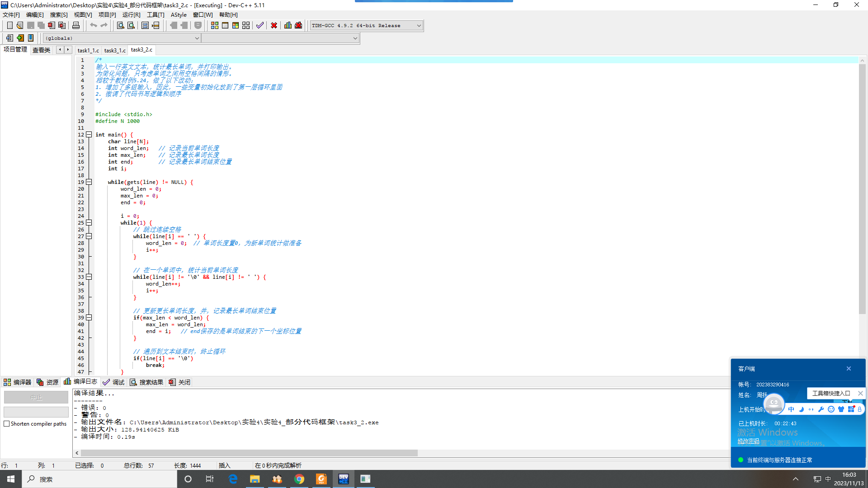Switch to the task1_1.c tab
The height and width of the screenshot is (488, 868).
click(x=88, y=50)
